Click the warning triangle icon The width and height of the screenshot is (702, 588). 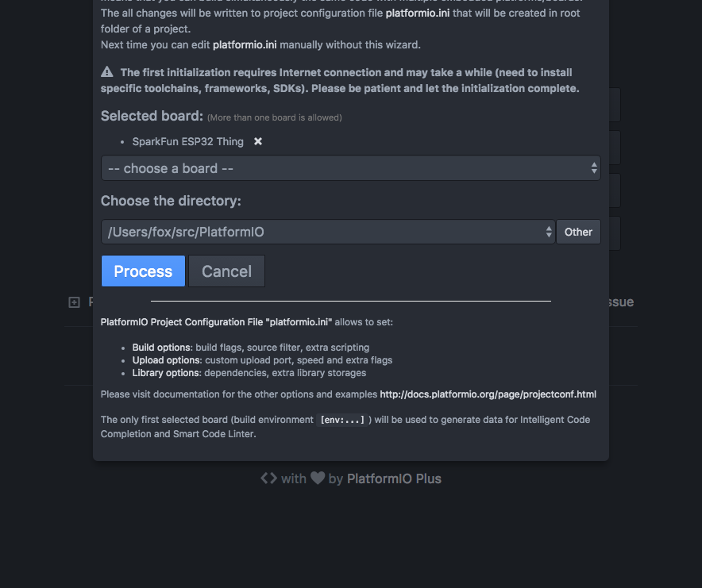pos(107,72)
